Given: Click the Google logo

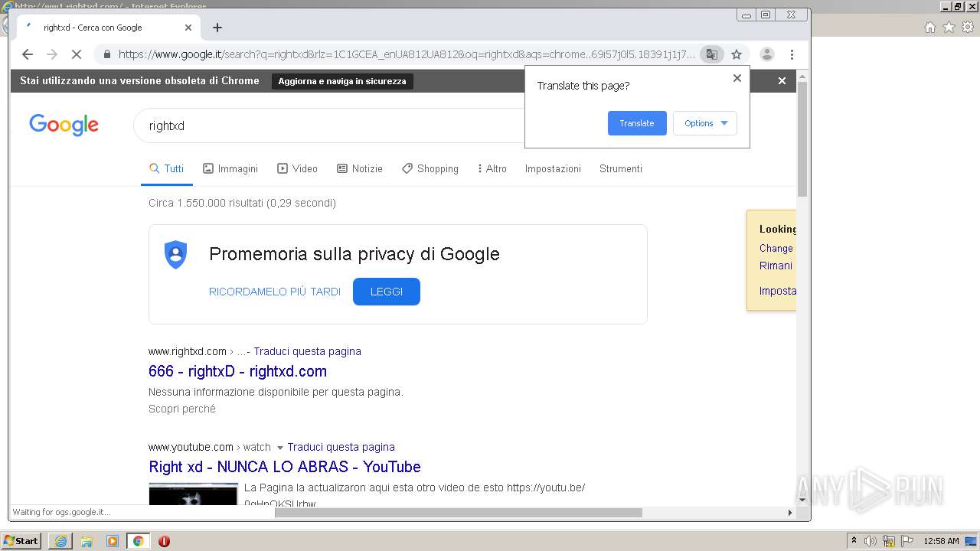Looking at the screenshot, I should (x=64, y=125).
